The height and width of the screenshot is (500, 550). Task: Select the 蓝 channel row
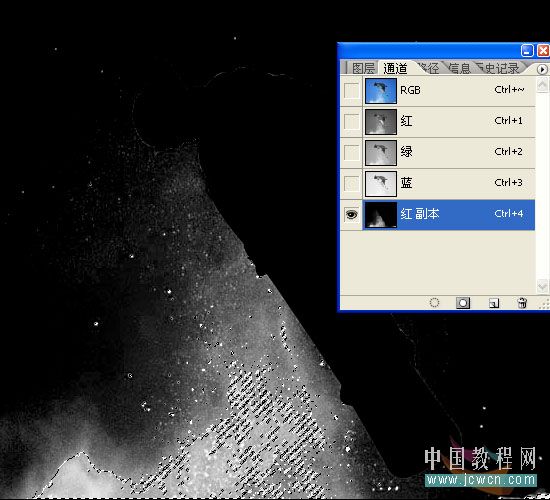pos(438,184)
